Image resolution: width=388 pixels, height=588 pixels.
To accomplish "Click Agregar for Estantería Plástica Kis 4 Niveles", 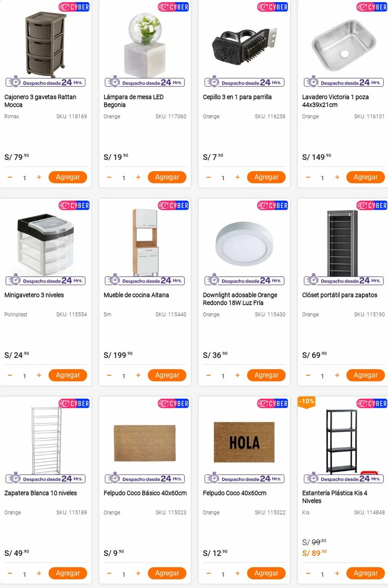I will (365, 573).
